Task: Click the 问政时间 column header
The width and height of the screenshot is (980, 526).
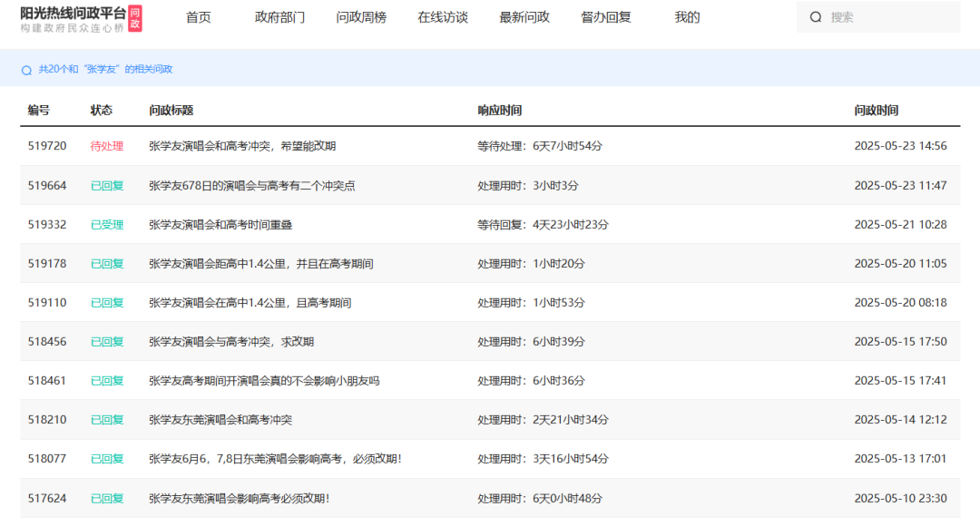Action: (877, 111)
